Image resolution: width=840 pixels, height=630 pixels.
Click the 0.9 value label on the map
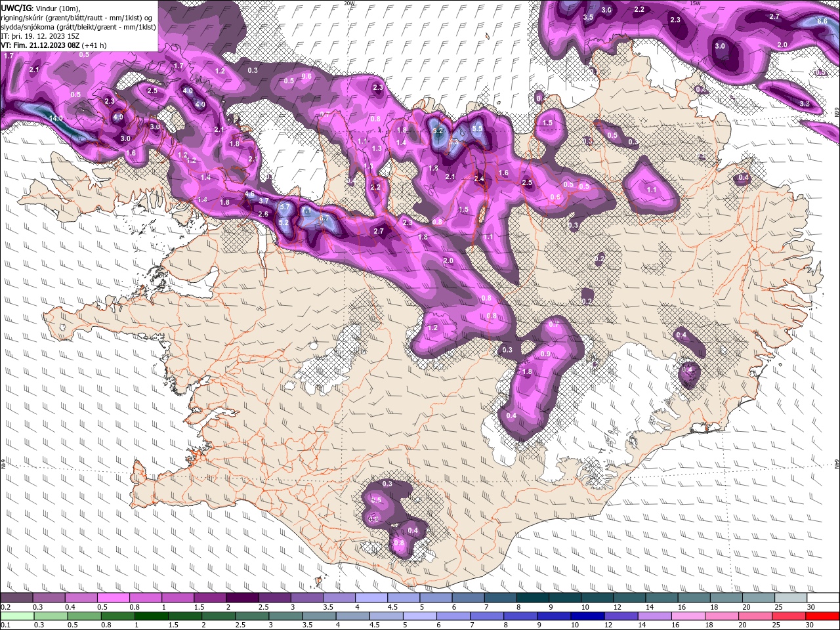[545, 354]
